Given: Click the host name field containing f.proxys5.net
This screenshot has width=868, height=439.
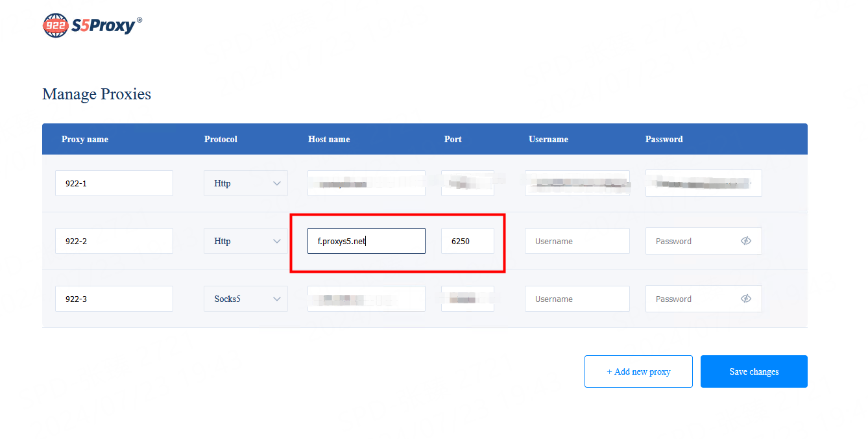Looking at the screenshot, I should tap(366, 241).
